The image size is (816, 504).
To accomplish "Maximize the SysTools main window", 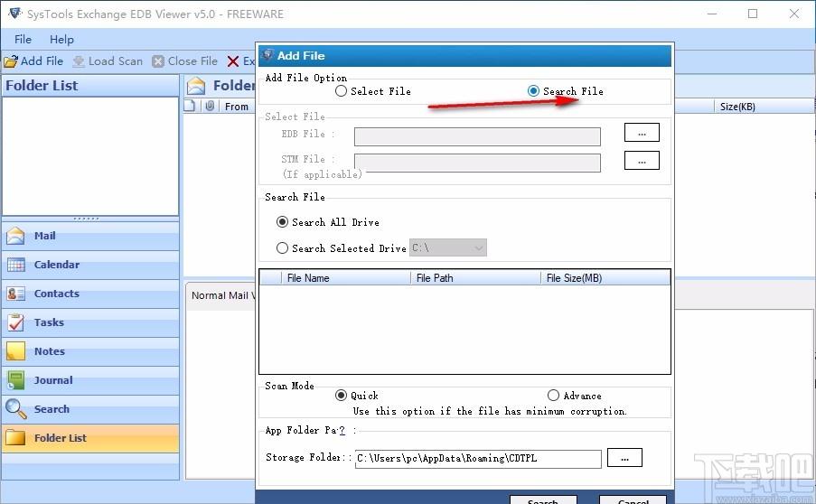I will tap(753, 14).
